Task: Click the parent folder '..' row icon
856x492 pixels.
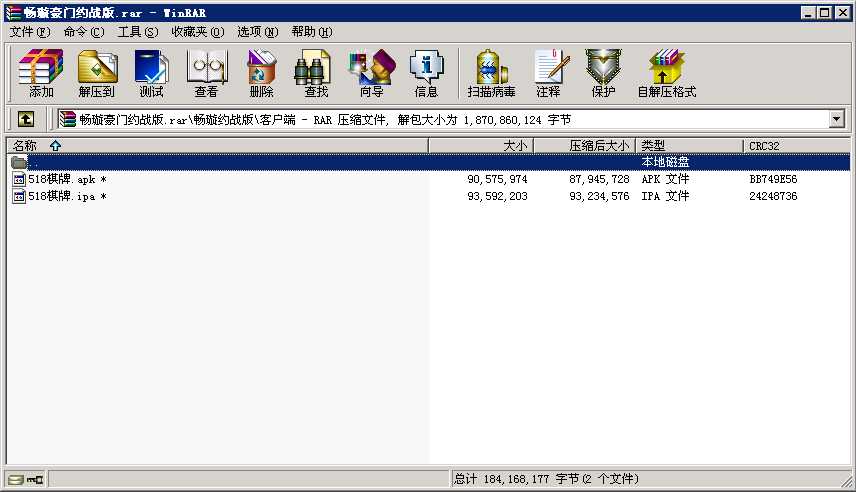Action: point(19,162)
